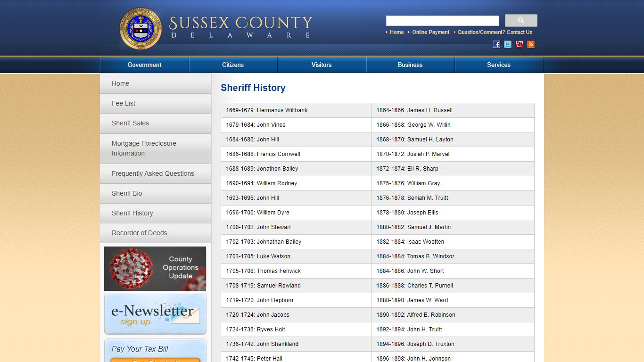Select the 1696-1700 William Dyre cell

point(296,213)
